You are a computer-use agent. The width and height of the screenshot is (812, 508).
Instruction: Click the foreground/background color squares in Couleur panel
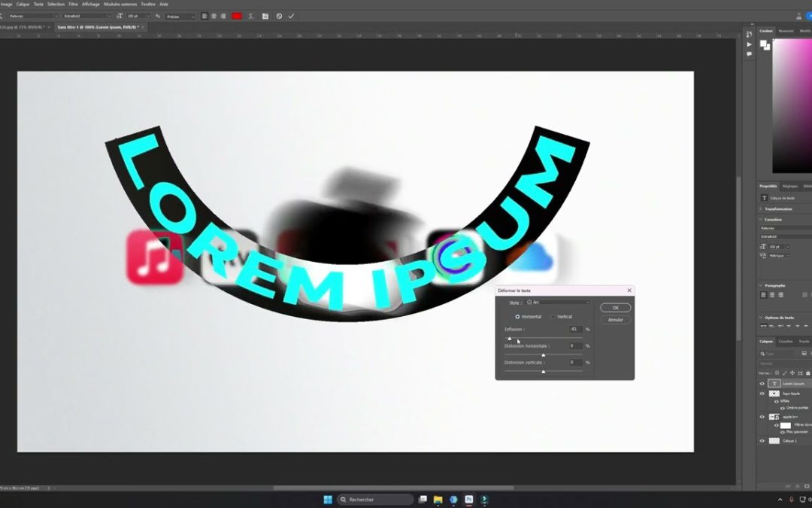[765, 45]
